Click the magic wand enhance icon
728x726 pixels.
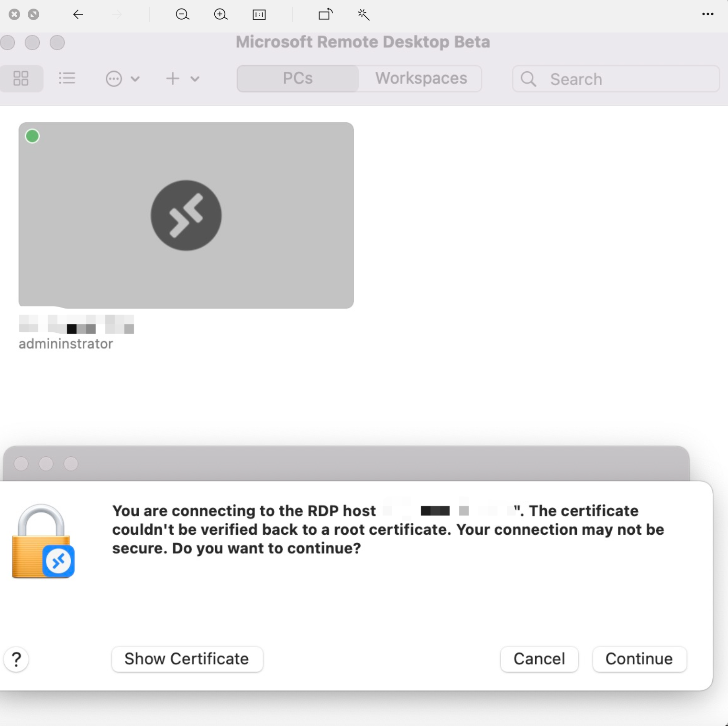coord(364,15)
